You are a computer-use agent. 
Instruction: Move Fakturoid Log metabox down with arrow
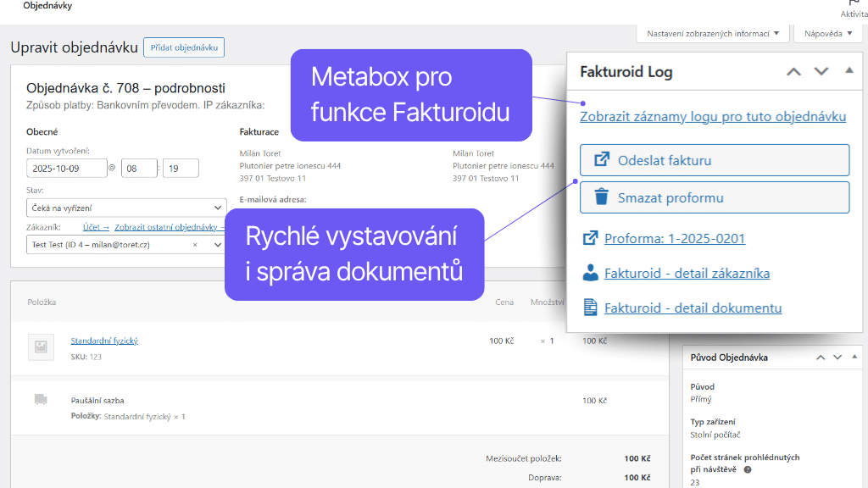(x=821, y=72)
